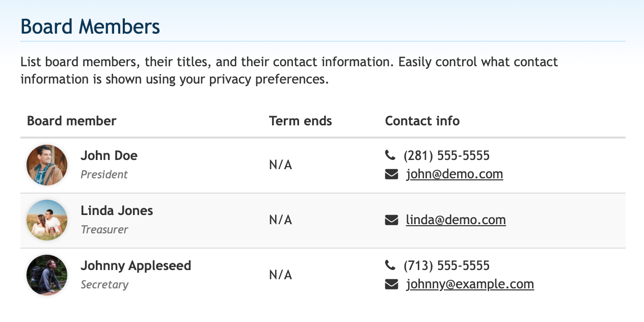
Task: Click the (713) 555-5555 phone number
Action: coord(446,265)
